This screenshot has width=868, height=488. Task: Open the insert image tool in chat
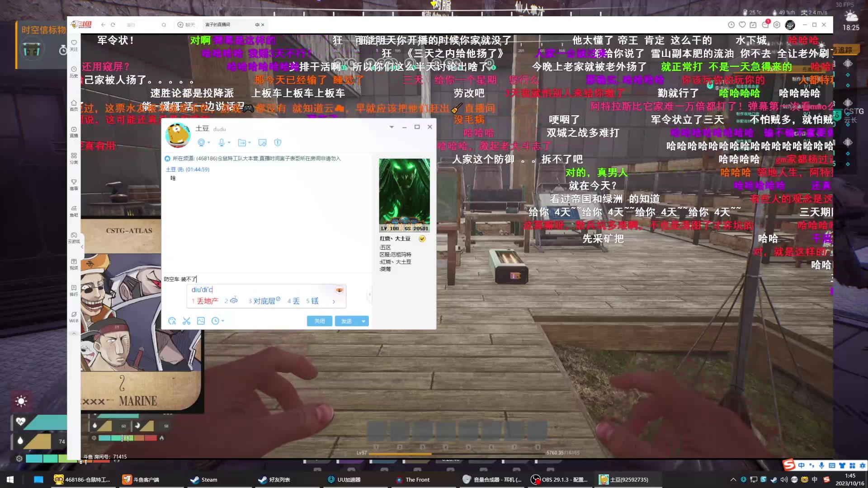point(201,321)
